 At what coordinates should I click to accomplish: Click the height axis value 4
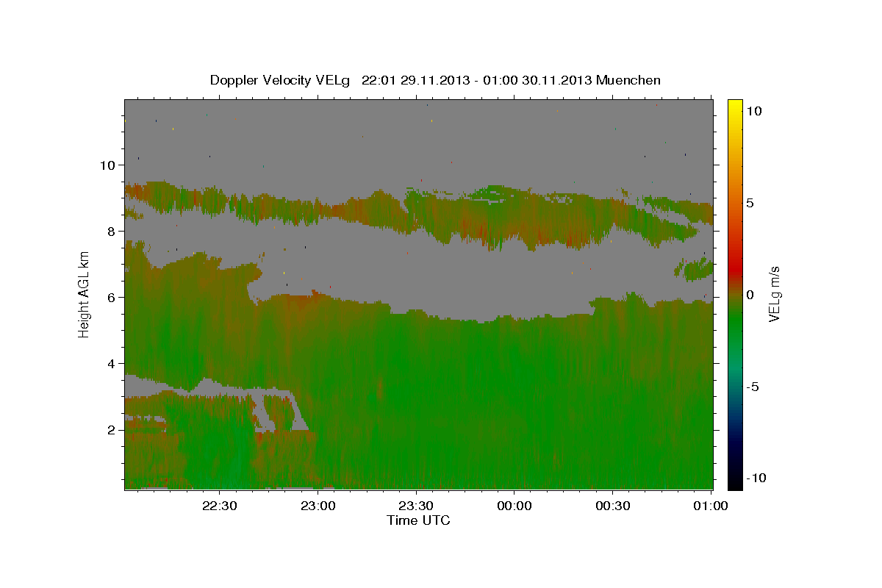[x=113, y=363]
